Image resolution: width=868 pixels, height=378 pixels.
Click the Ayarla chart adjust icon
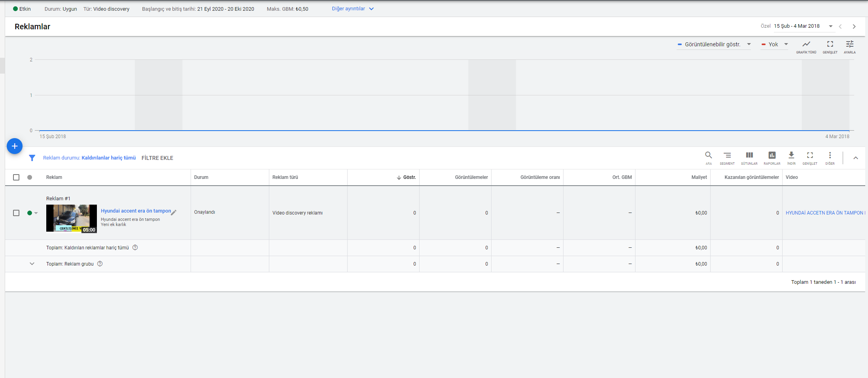[x=849, y=46]
